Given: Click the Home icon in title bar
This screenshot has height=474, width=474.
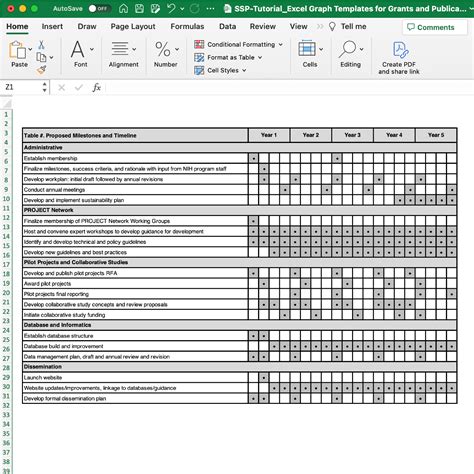Looking at the screenshot, I should click(x=123, y=9).
